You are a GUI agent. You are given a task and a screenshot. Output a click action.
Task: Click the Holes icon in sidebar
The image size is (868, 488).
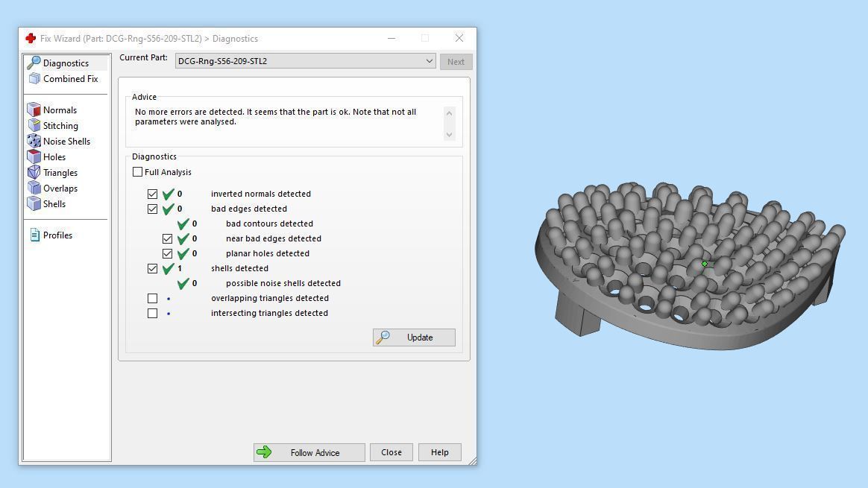34,156
